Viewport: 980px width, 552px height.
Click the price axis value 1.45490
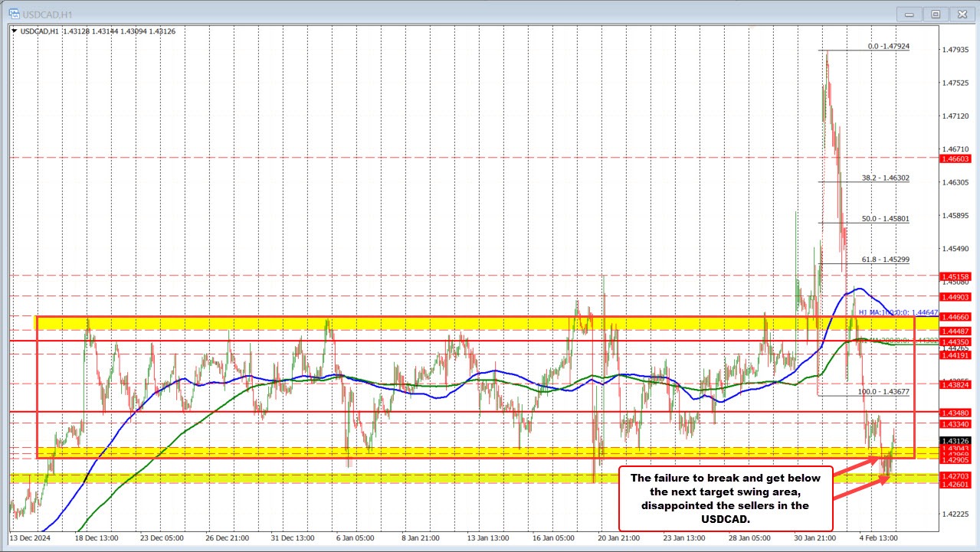tap(955, 249)
